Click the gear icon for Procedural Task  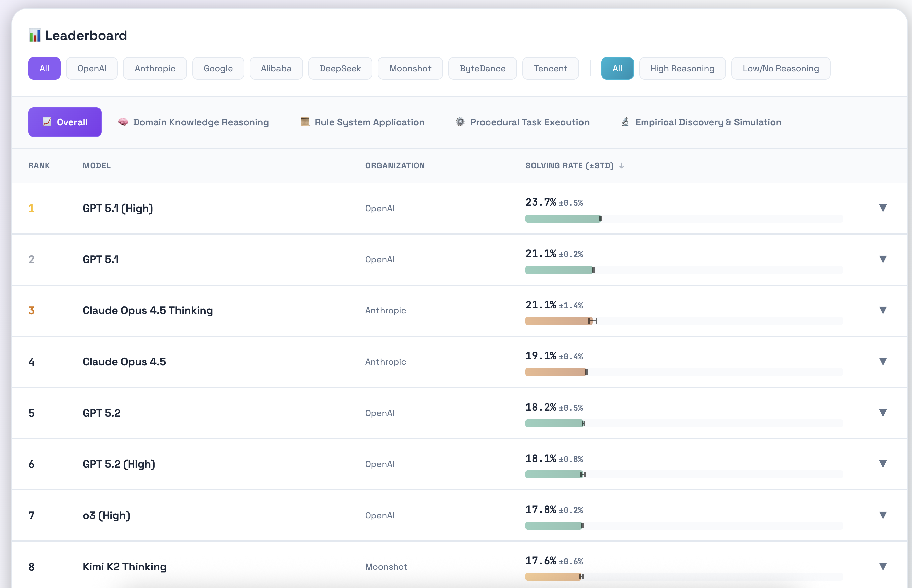[x=460, y=122]
